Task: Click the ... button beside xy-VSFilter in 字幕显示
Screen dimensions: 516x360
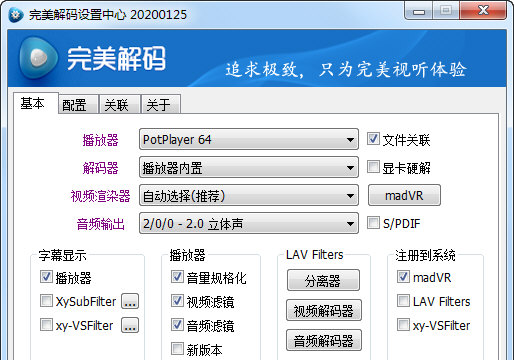Action: tap(130, 325)
